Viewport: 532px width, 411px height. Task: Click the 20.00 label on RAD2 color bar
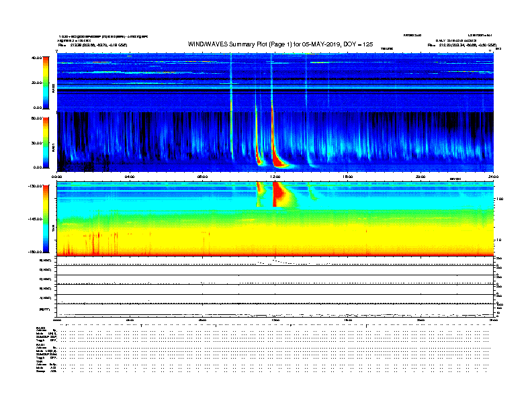(x=37, y=83)
